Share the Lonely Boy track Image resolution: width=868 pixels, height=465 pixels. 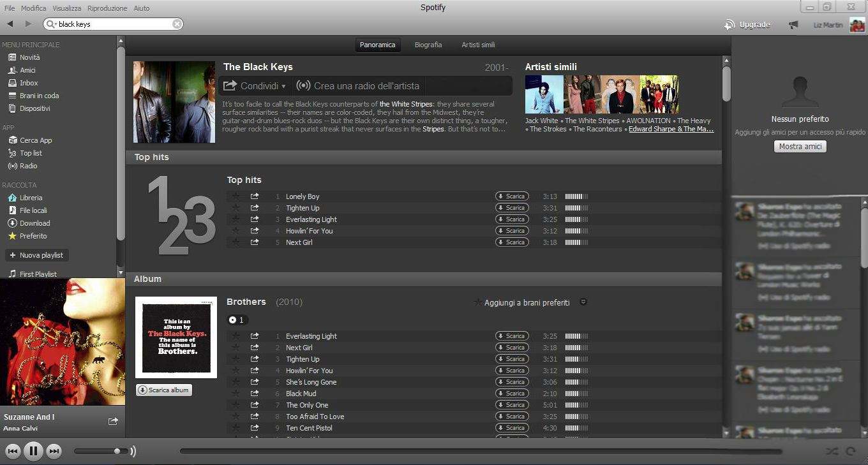(x=255, y=196)
